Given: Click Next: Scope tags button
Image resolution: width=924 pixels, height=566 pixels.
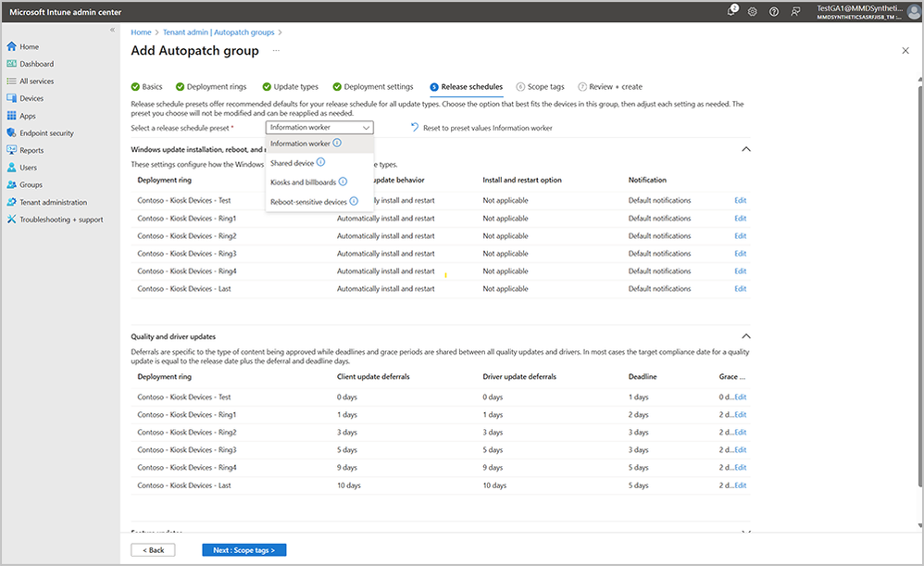Looking at the screenshot, I should point(244,550).
